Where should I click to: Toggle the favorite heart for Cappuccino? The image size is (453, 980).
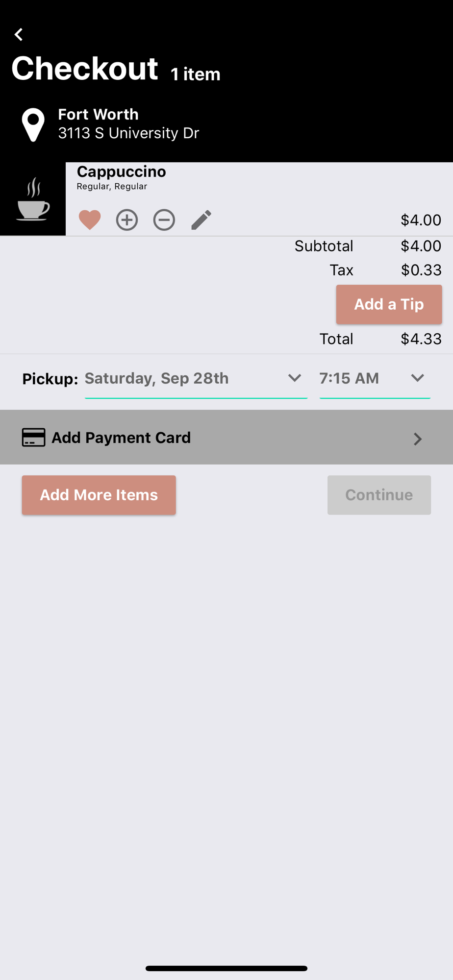click(x=90, y=220)
